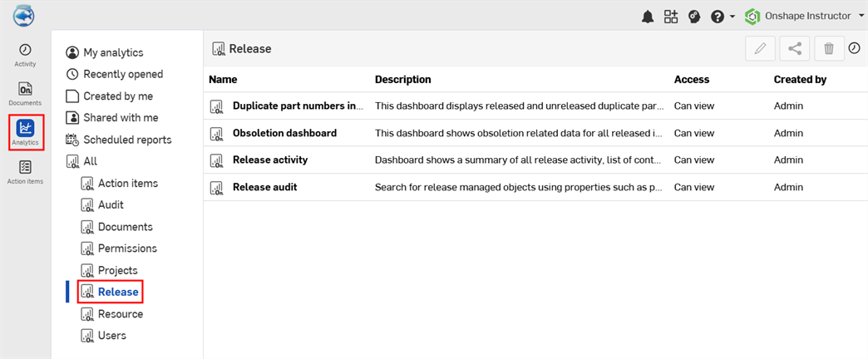
Task: Click the Release audit description text
Action: coord(520,187)
